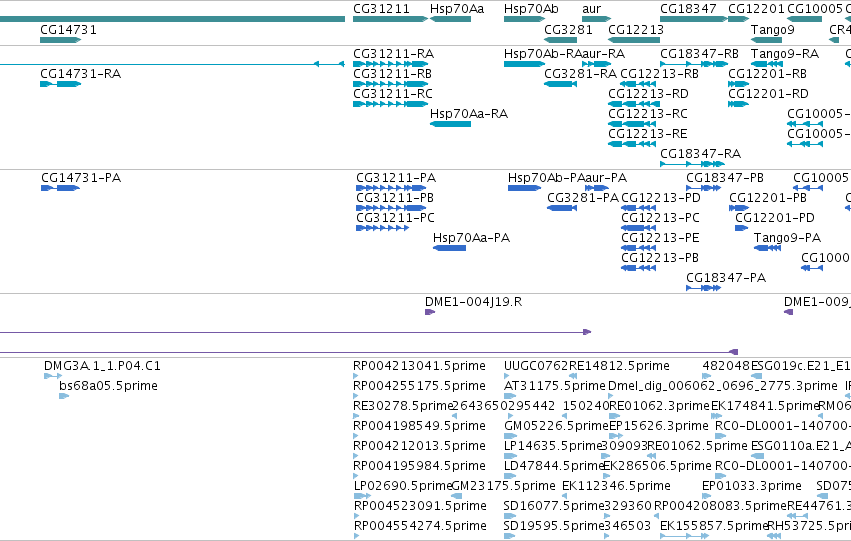Click the aur gene feature in top track
The image size is (851, 541).
596,19
